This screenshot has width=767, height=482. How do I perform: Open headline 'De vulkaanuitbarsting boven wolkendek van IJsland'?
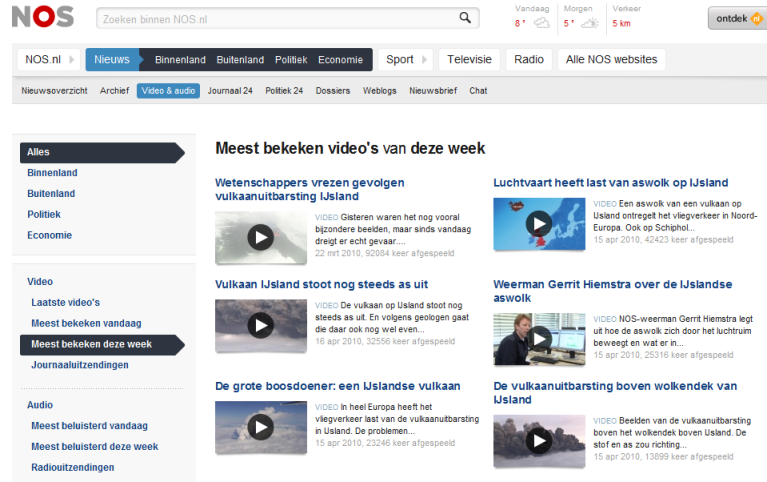click(615, 393)
